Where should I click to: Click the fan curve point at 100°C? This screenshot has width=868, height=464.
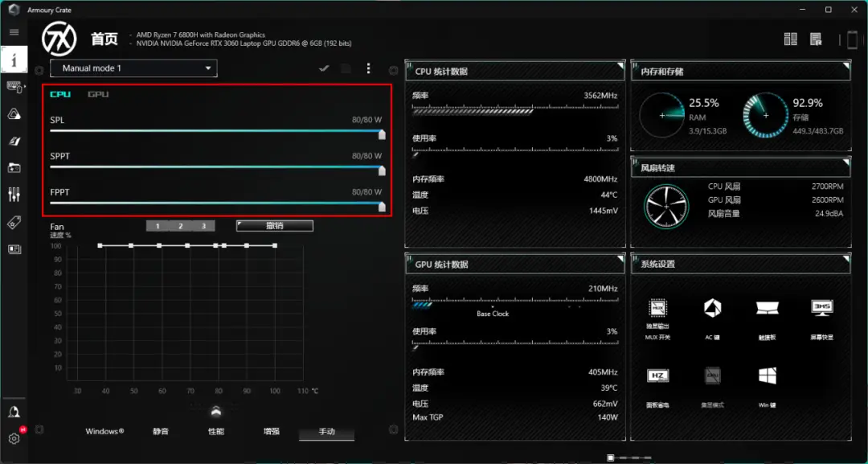[x=275, y=245]
